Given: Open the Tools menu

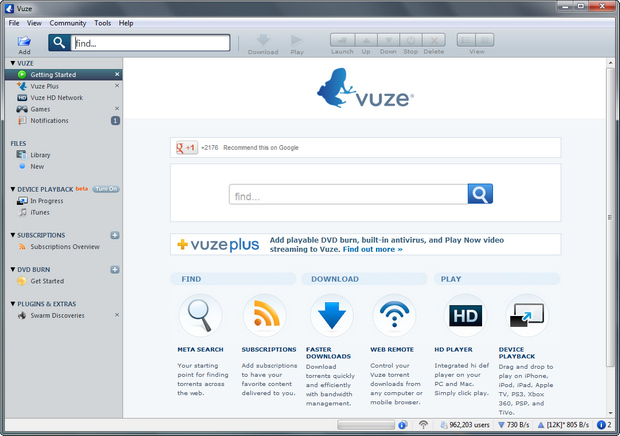Looking at the screenshot, I should point(102,23).
